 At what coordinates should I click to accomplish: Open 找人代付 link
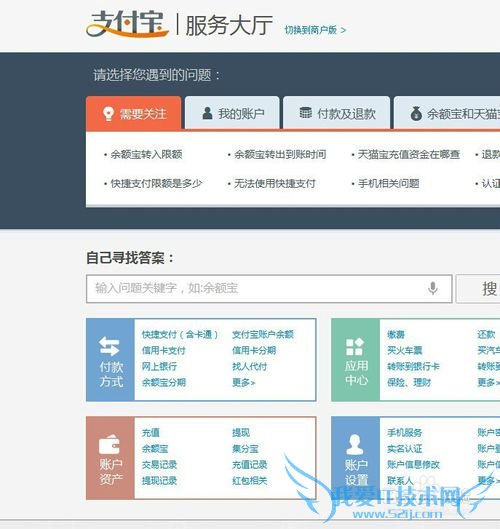(x=250, y=366)
